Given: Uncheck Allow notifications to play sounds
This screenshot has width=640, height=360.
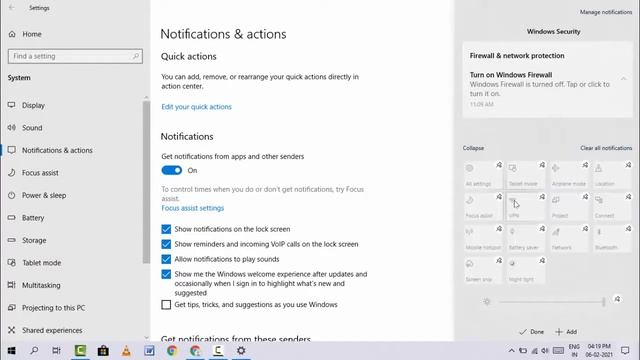Looking at the screenshot, I should pos(166,259).
